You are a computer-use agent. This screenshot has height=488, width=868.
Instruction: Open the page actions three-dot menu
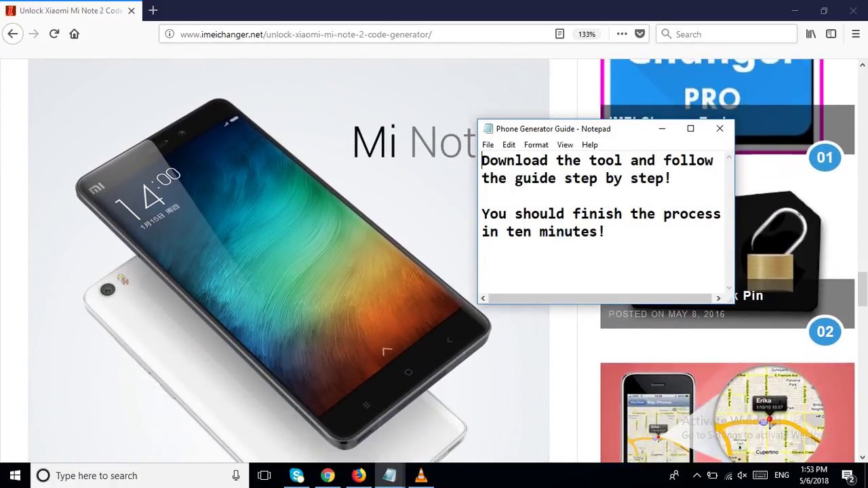click(x=622, y=34)
